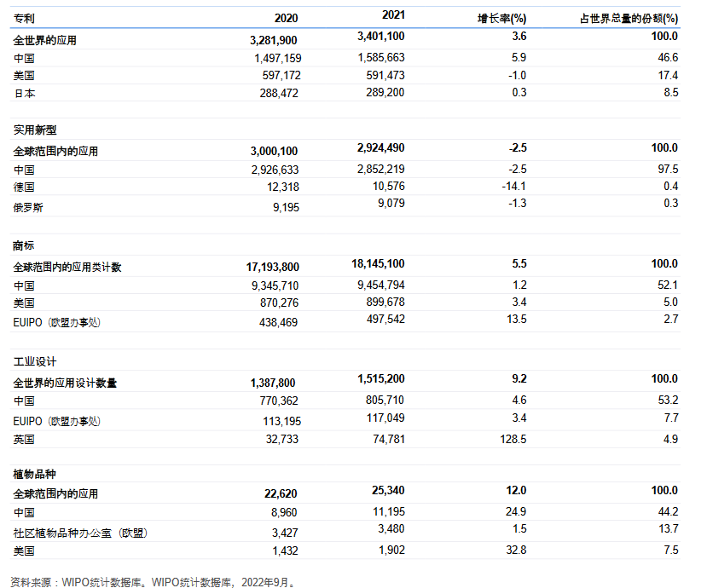
Task: Select the '全球范围内的应用类计数' row label
Action: pos(67,268)
